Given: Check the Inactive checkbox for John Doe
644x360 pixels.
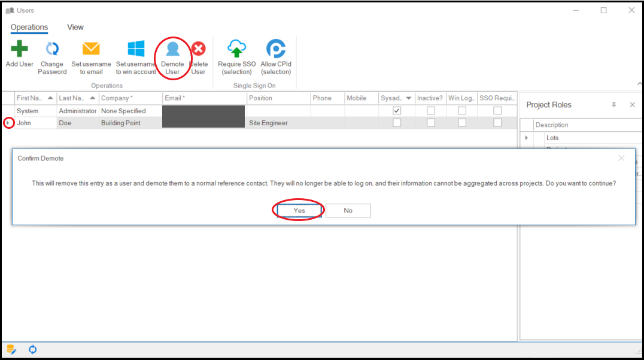Looking at the screenshot, I should coord(430,123).
